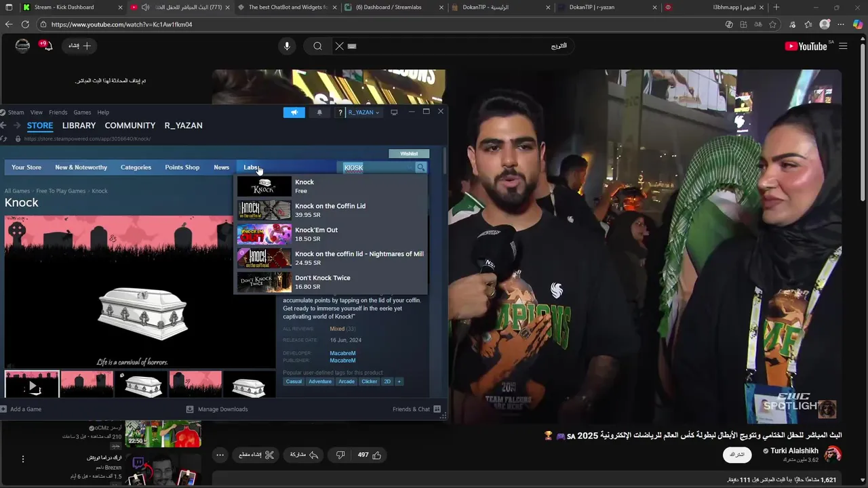
Task: Open the R_YAZAN profile tab
Action: [x=183, y=125]
